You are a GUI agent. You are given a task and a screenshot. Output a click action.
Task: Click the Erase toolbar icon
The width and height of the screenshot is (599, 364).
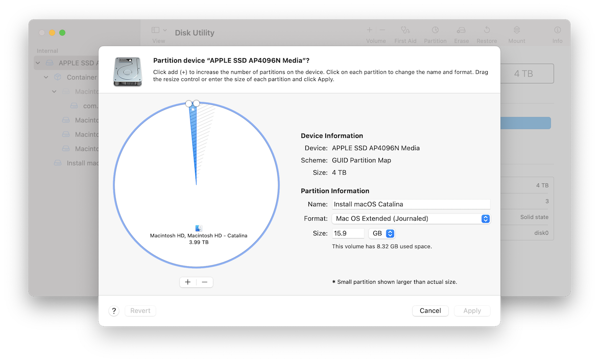461,30
